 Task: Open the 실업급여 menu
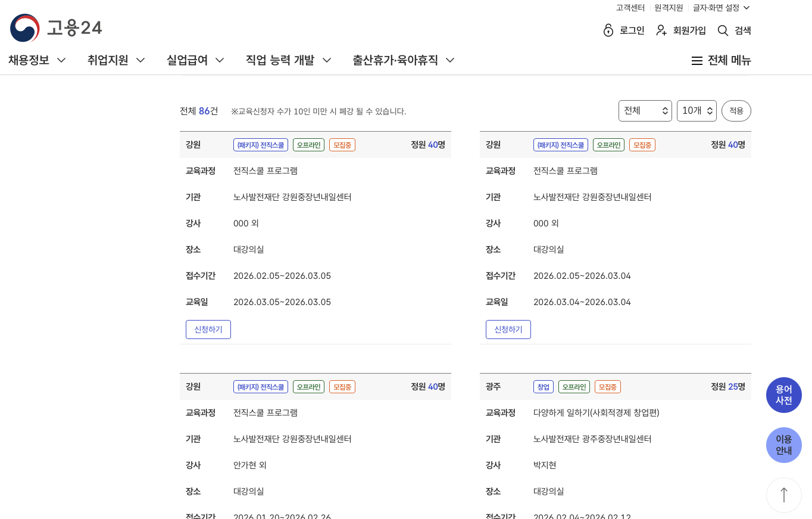[189, 60]
